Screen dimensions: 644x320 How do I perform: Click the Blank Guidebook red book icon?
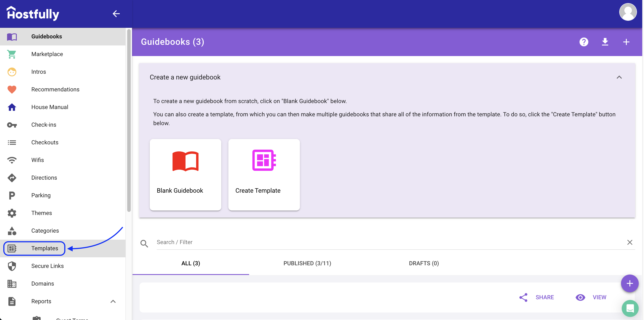pos(185,161)
